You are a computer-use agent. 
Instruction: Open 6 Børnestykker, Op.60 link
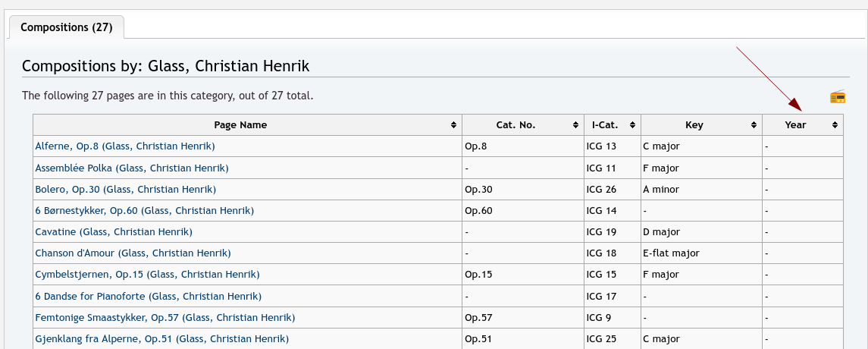point(144,210)
